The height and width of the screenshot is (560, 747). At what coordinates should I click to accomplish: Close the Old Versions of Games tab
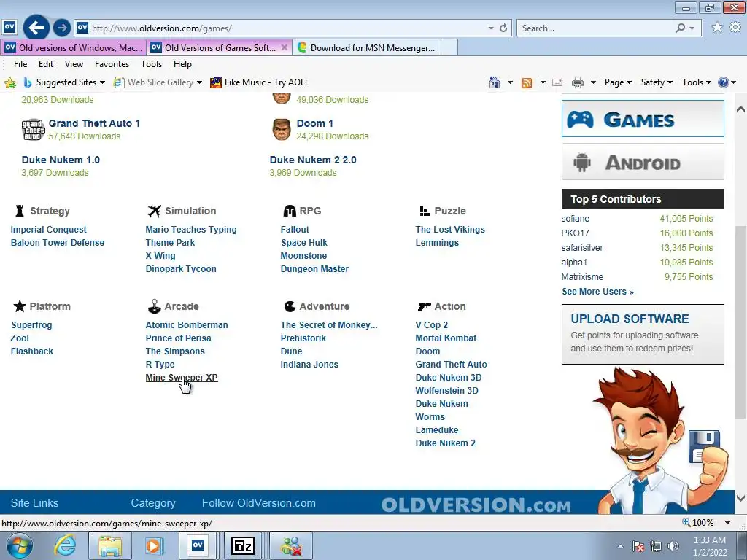click(285, 47)
